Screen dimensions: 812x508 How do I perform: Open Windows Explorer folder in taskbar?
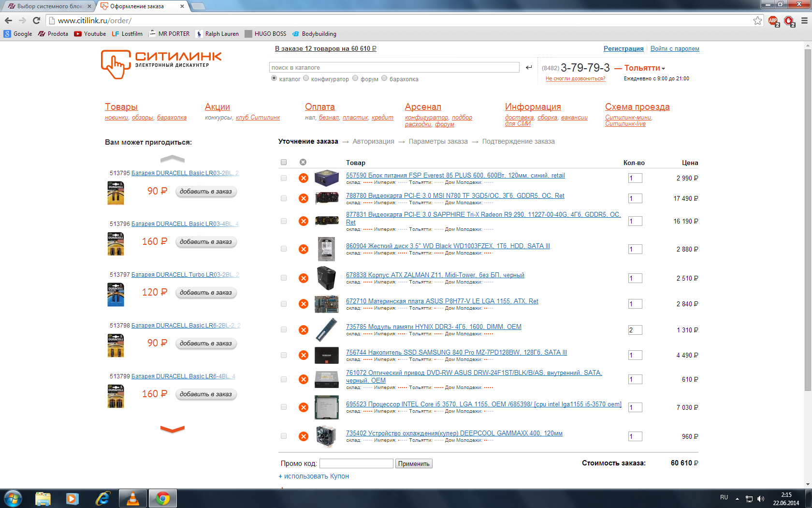43,498
